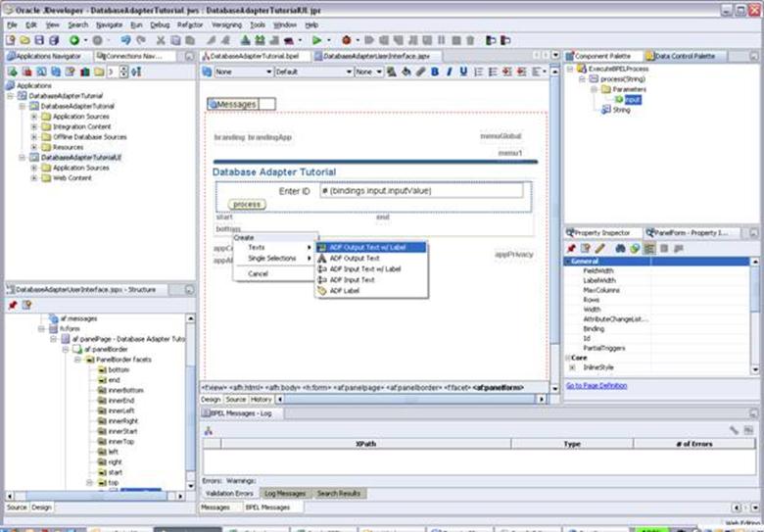Screen dimensions: 764x532
Task: Click the green Back navigation icon
Action: pos(74,40)
